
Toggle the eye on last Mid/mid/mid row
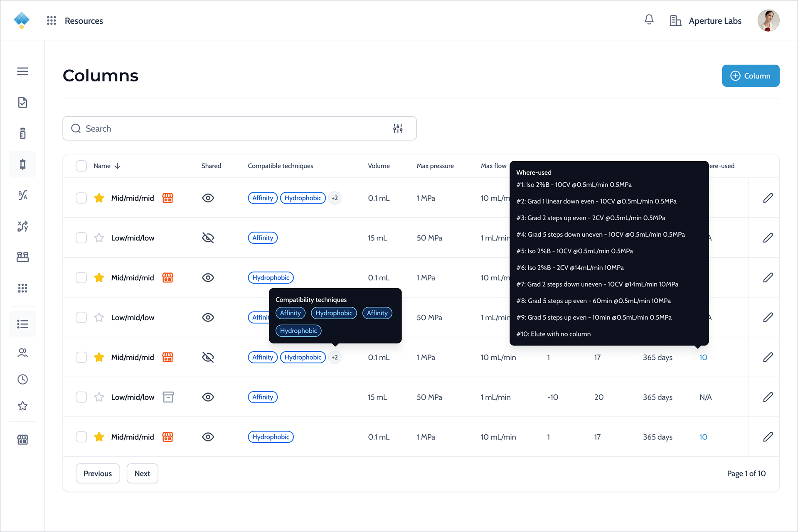208,437
